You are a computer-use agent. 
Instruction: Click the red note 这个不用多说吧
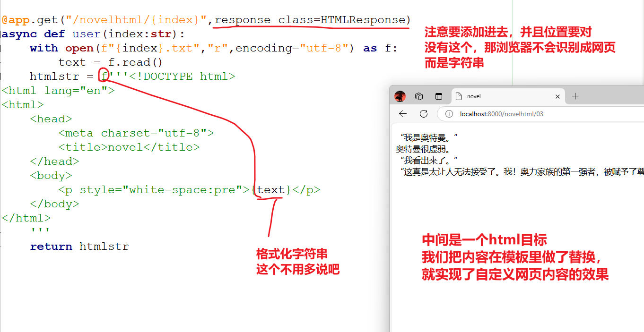(298, 270)
